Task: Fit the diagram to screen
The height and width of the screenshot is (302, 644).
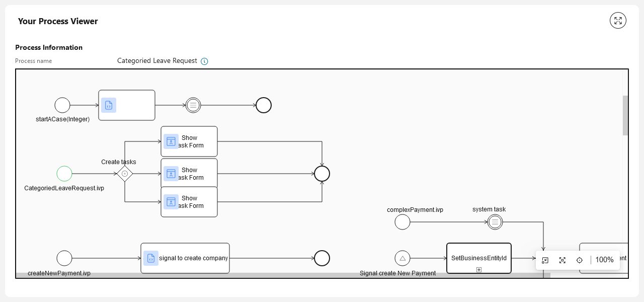Action: 562,260
